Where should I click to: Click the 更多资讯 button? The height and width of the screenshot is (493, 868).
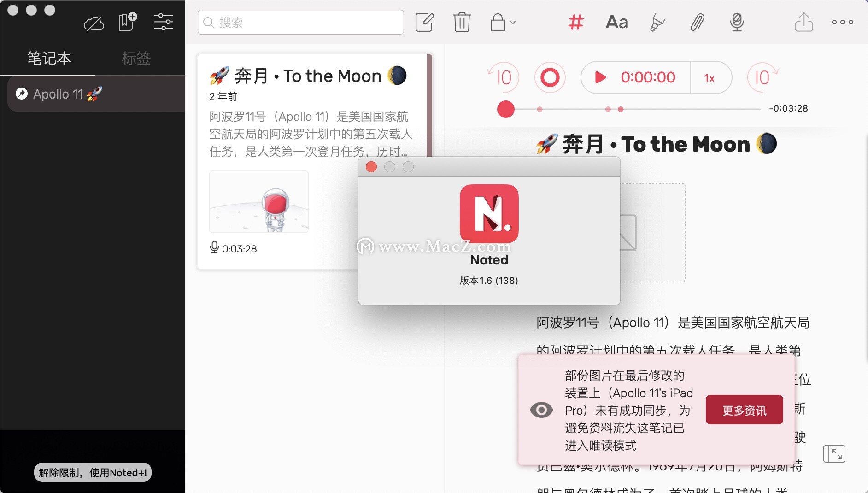[744, 410]
